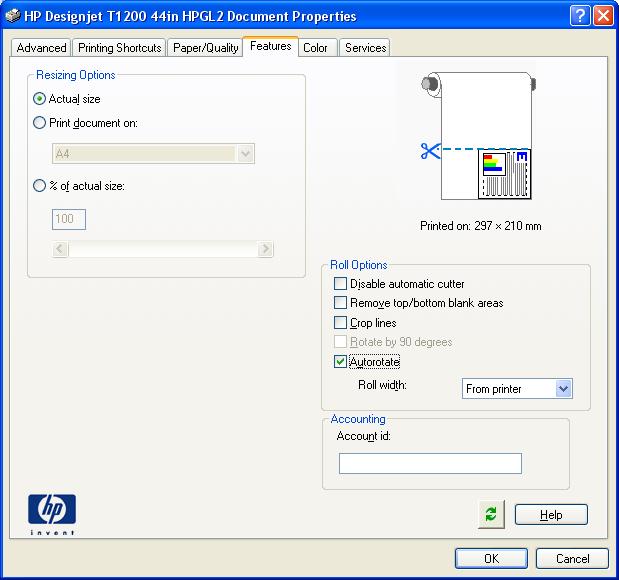
Task: Select the Print document on option
Action: [39, 123]
